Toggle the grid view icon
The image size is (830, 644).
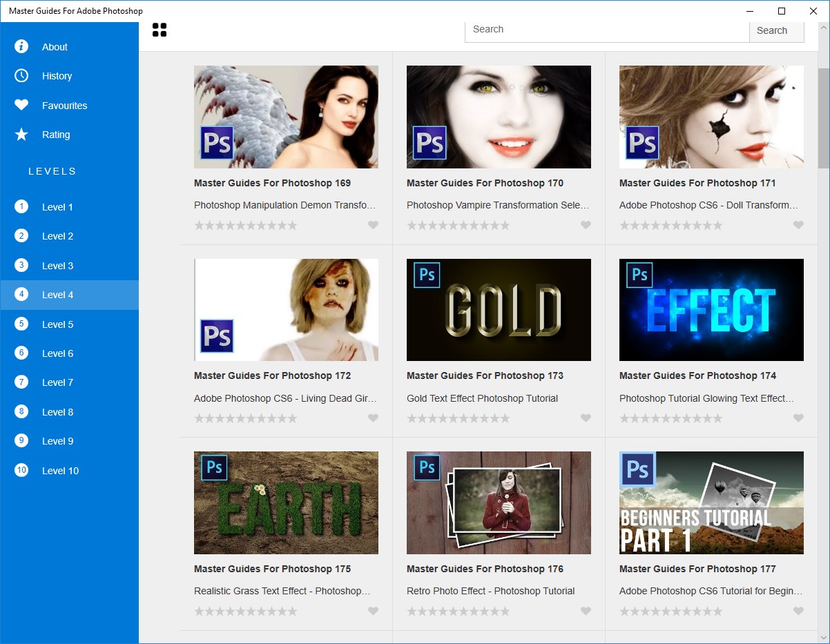160,30
